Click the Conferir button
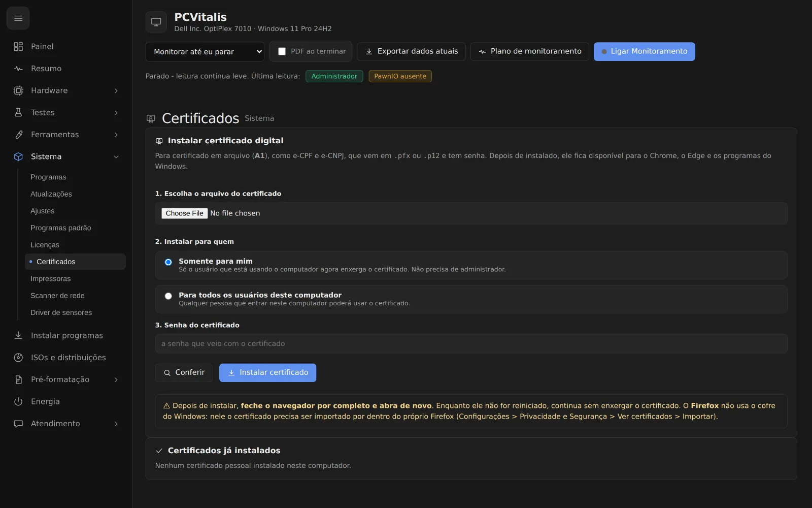812x508 pixels. (x=184, y=372)
